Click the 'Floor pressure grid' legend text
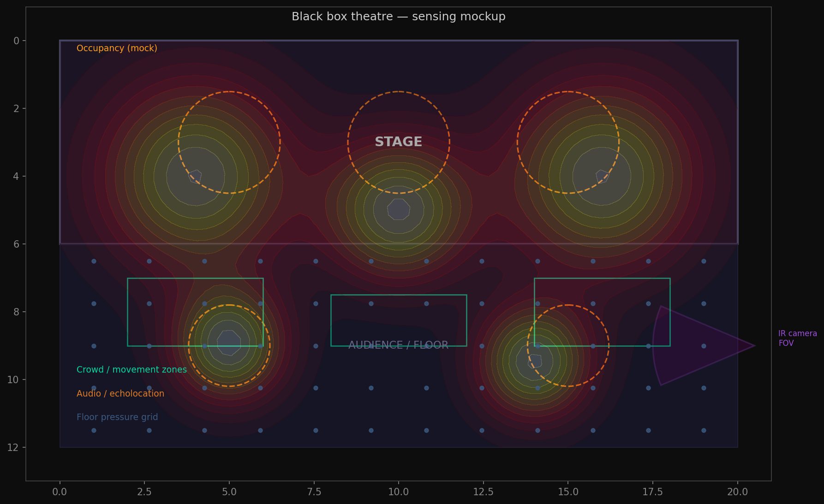824x504 pixels. [117, 417]
